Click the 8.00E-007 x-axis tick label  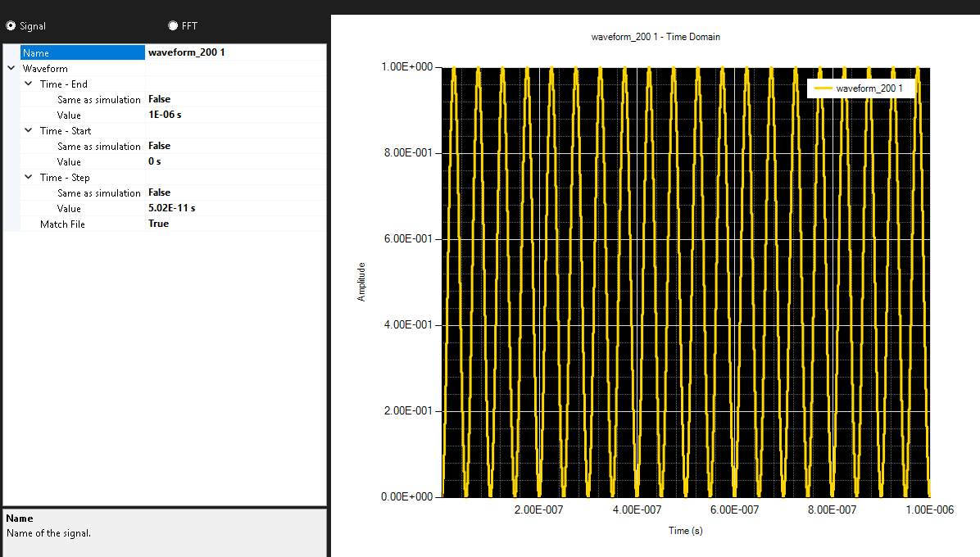832,510
